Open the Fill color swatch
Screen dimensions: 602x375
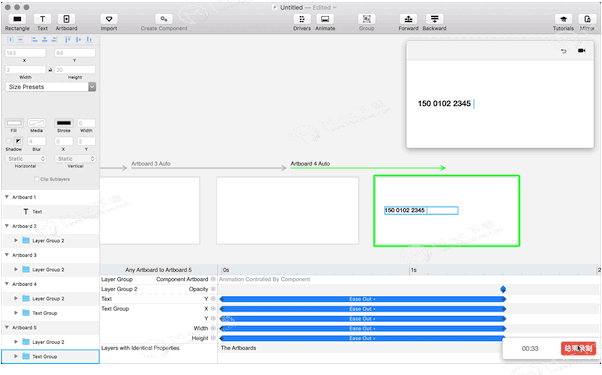tap(14, 123)
